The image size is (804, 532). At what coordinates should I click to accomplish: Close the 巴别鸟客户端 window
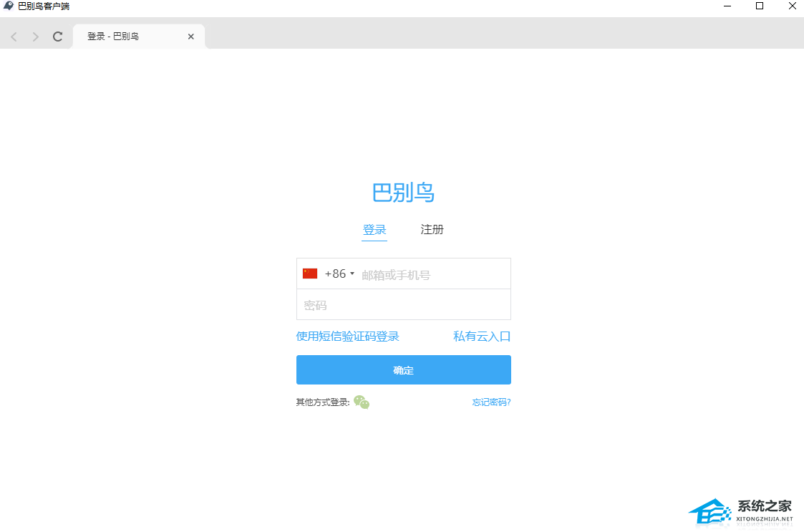792,6
